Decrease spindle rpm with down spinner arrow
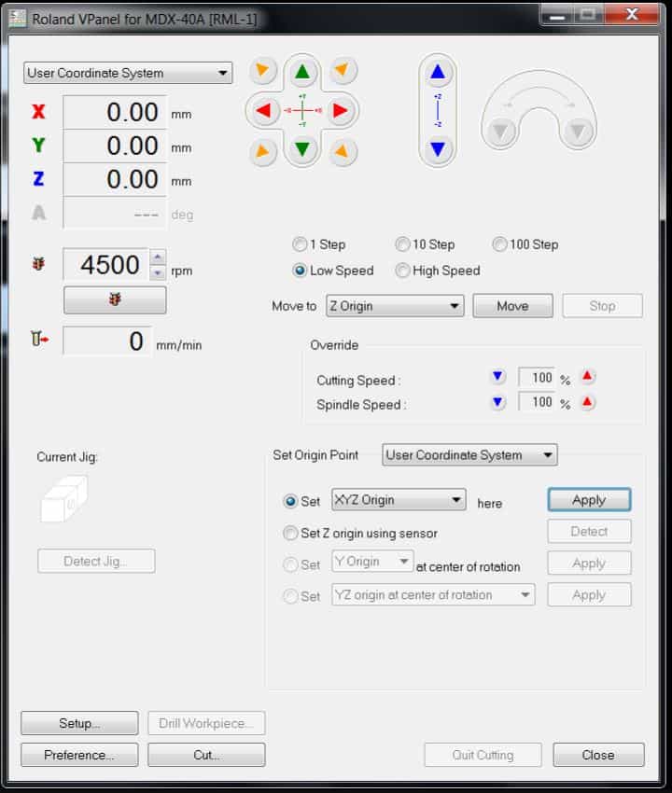The image size is (672, 793). (x=158, y=272)
